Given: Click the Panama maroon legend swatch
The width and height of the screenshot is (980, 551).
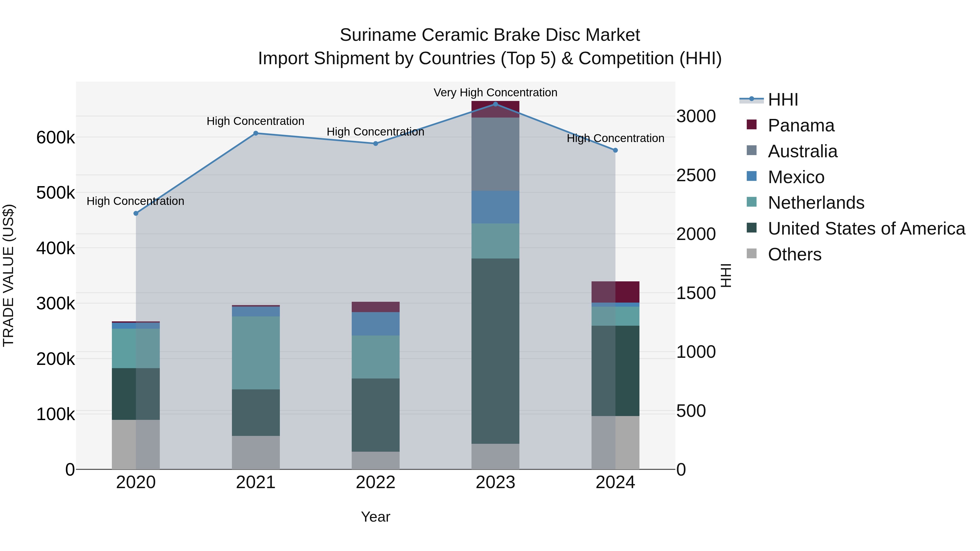Looking at the screenshot, I should click(752, 124).
